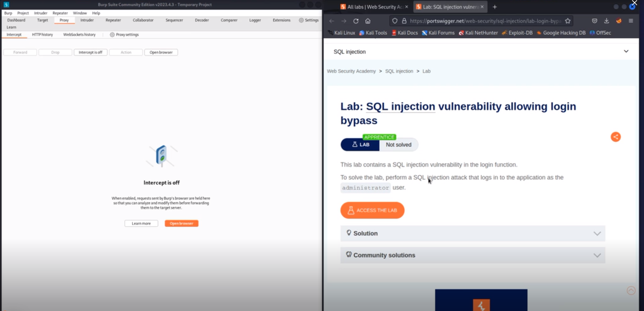
Task: Open Firefox downloads icon
Action: point(606,21)
